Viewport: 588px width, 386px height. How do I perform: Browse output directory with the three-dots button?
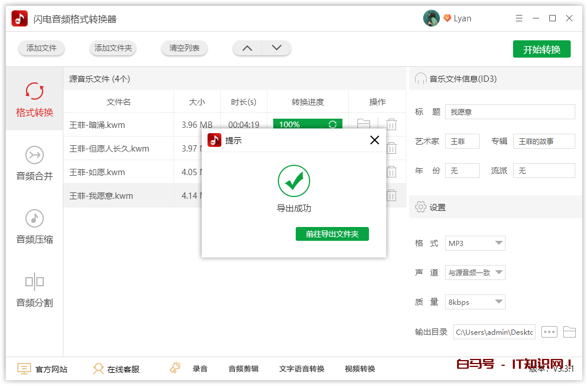549,332
